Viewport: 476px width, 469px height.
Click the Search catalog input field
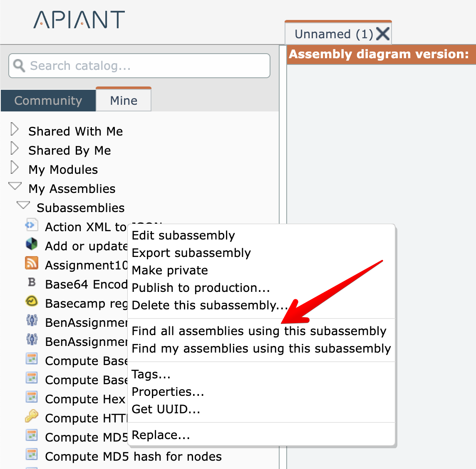[146, 66]
